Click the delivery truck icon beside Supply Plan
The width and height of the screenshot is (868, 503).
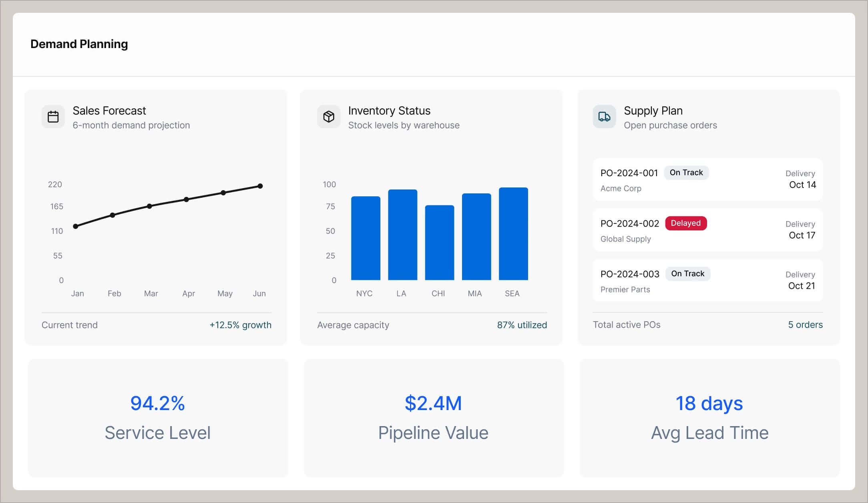point(604,117)
